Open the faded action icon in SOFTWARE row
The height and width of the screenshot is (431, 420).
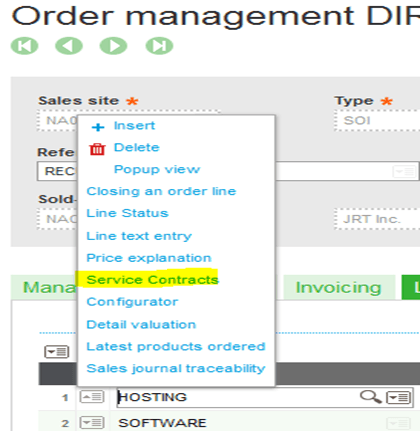coord(398,423)
